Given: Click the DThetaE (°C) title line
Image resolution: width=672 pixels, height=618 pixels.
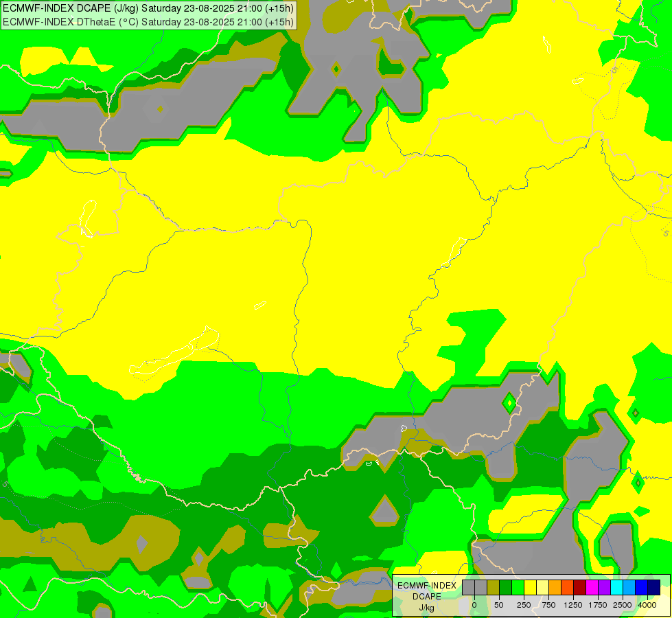Looking at the screenshot, I should [x=148, y=22].
